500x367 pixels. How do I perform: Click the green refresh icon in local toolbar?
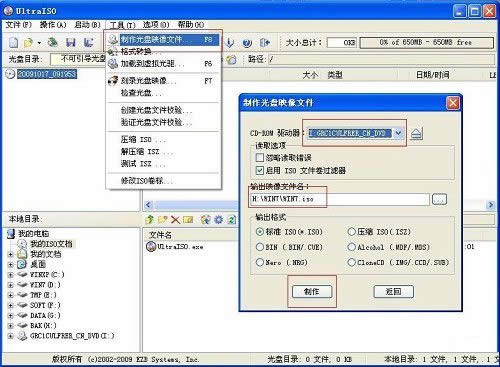pyautogui.click(x=231, y=219)
